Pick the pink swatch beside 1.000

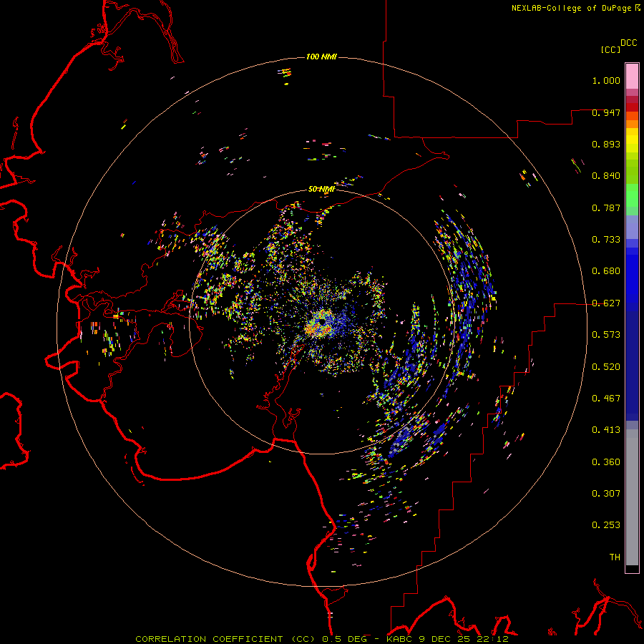click(632, 77)
